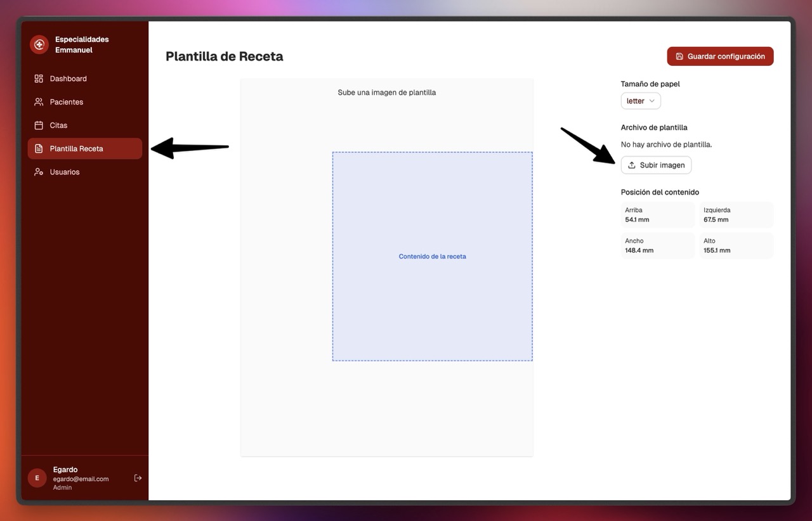Expand the letter paper size chevron
The image size is (812, 521).
[652, 101]
